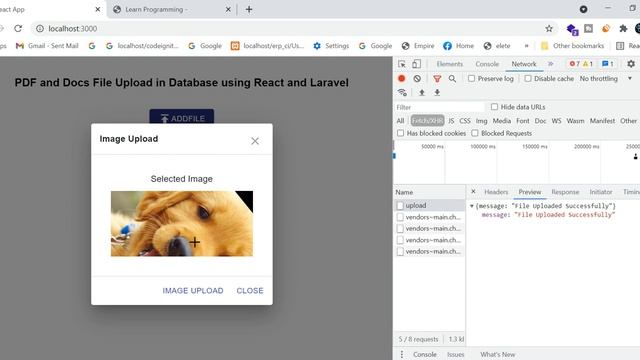Open the What's New drawer tab

pos(498,354)
